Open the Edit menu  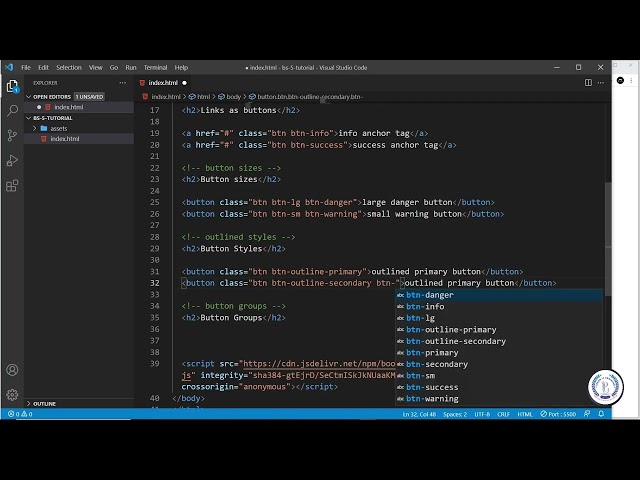point(43,67)
